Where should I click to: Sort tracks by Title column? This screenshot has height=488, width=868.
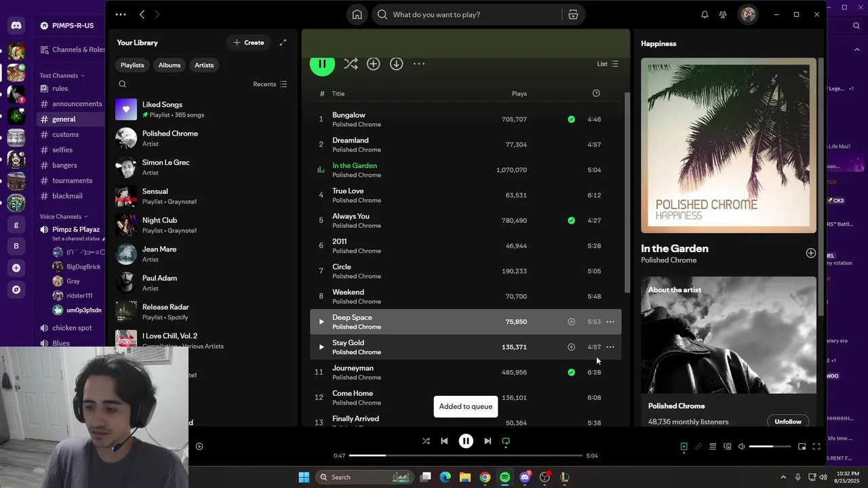click(x=338, y=94)
